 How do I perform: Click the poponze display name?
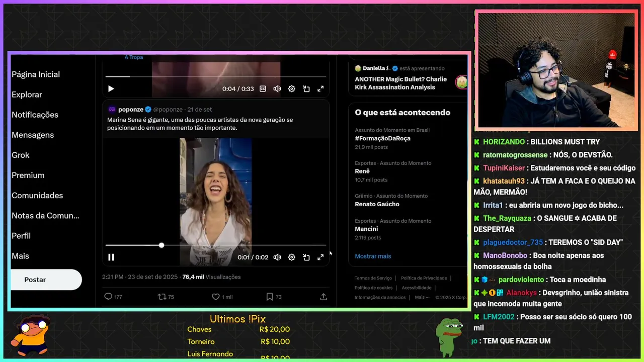131,110
